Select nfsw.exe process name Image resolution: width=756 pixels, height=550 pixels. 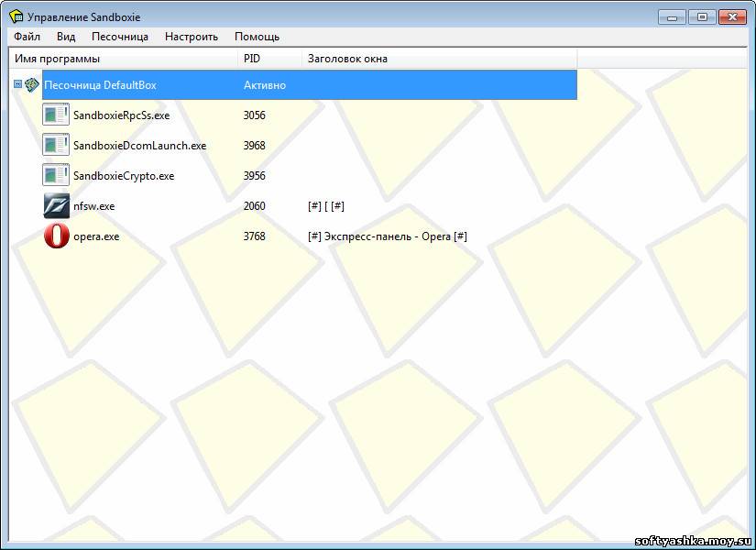pyautogui.click(x=94, y=206)
